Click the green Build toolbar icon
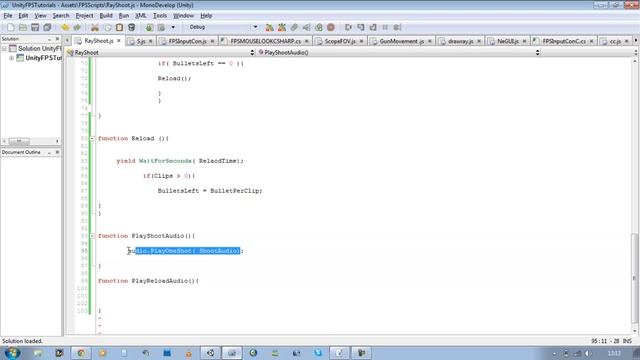Screen dimensions: 640x360 pyautogui.click(x=149, y=27)
